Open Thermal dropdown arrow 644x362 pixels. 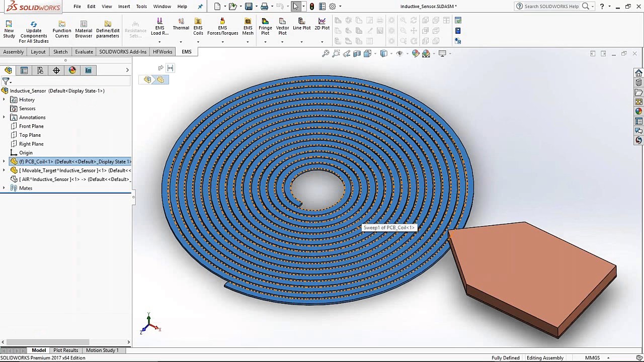click(x=181, y=41)
